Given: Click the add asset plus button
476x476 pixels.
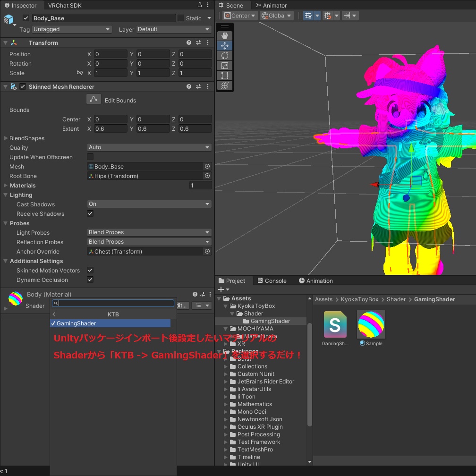Looking at the screenshot, I should point(221,289).
